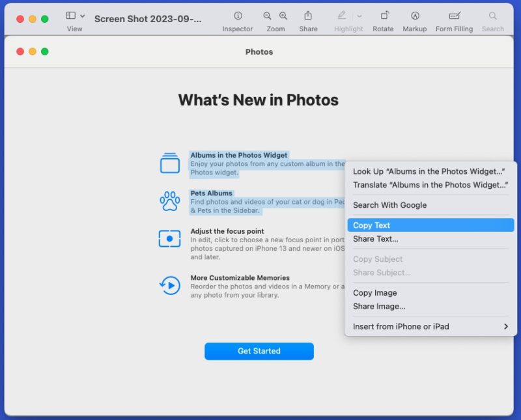
Task: Click the Get Started button
Action: tap(259, 351)
